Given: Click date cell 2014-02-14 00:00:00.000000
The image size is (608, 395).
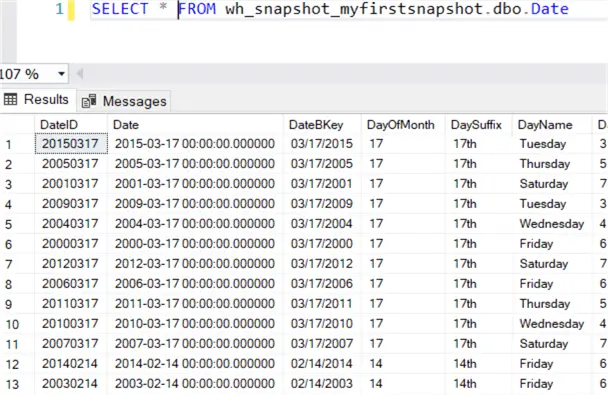Looking at the screenshot, I should 196,364.
